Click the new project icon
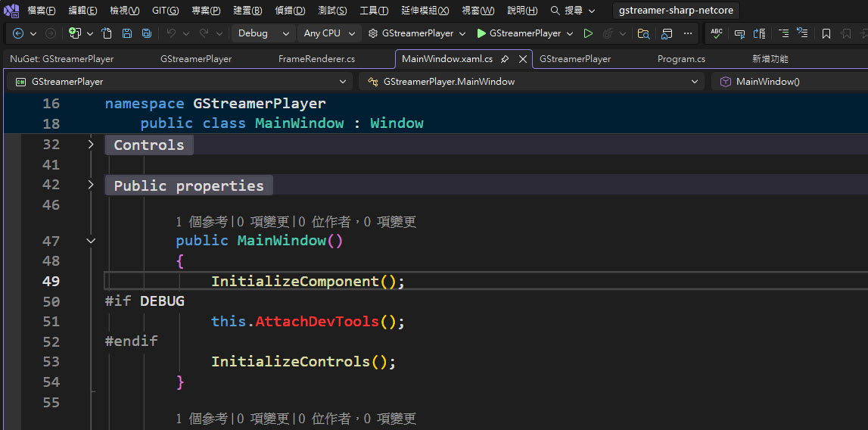 74,33
